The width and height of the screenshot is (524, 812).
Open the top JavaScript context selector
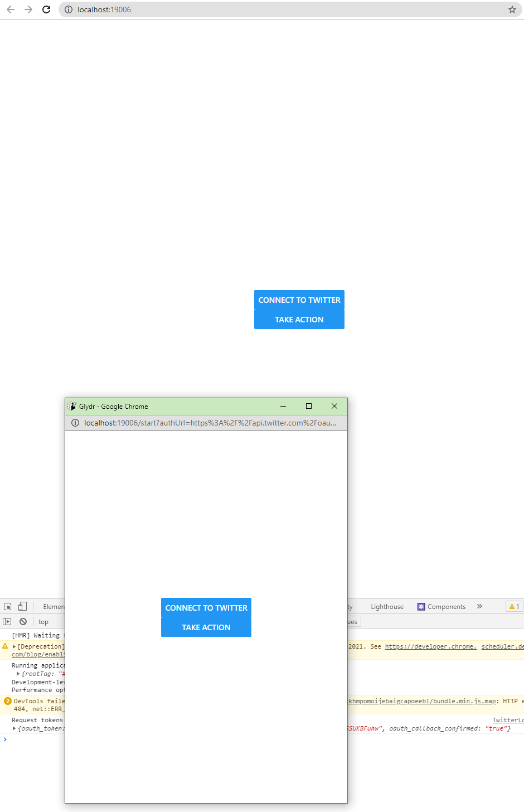[43, 622]
